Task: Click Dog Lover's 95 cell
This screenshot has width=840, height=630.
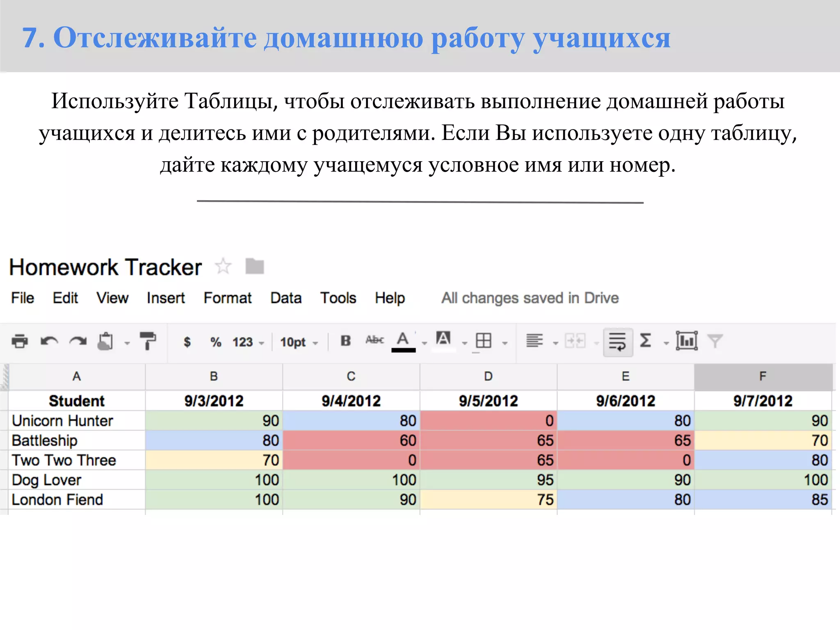Action: pos(488,479)
